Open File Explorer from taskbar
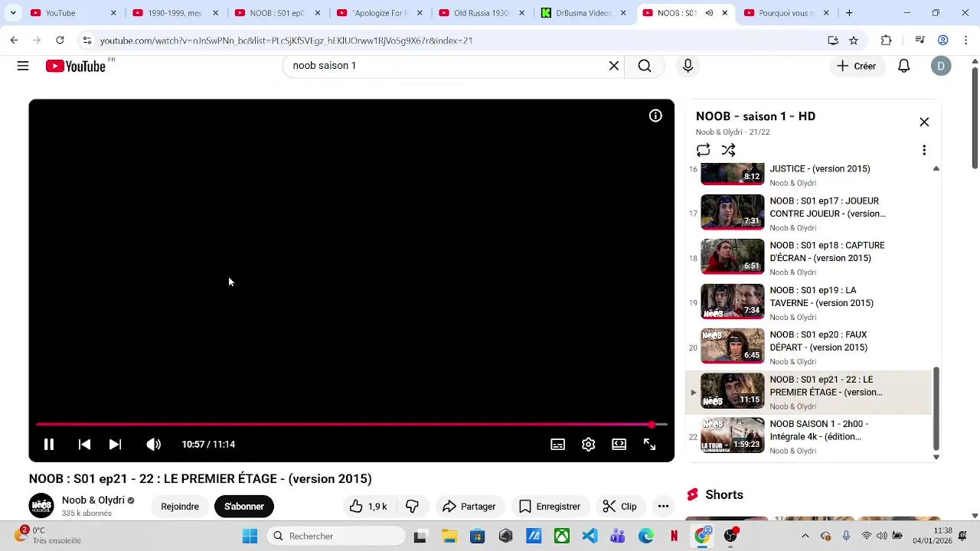 coord(449,536)
